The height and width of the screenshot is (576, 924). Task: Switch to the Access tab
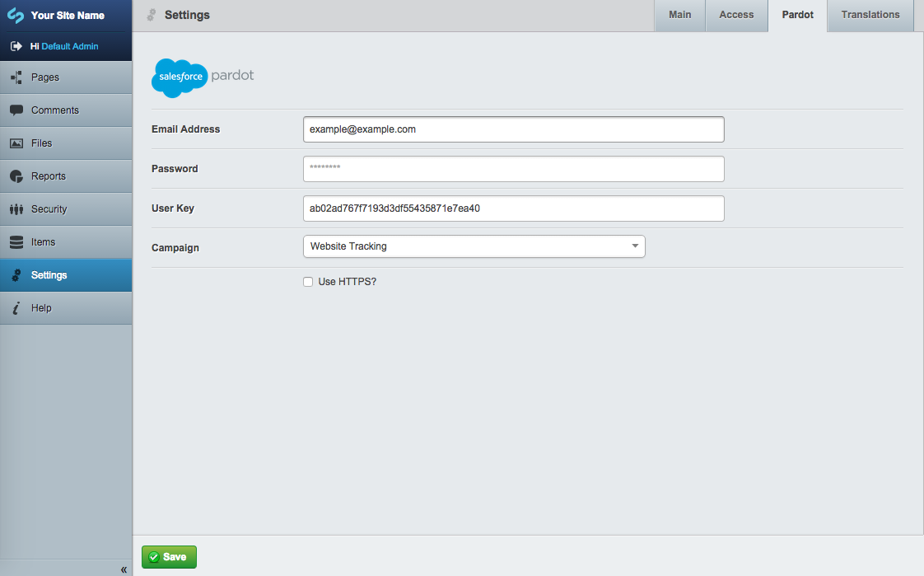click(736, 15)
